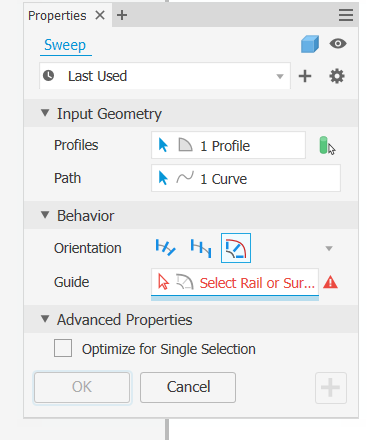Click the solid output blue cube icon
The width and height of the screenshot is (370, 440).
coord(310,44)
